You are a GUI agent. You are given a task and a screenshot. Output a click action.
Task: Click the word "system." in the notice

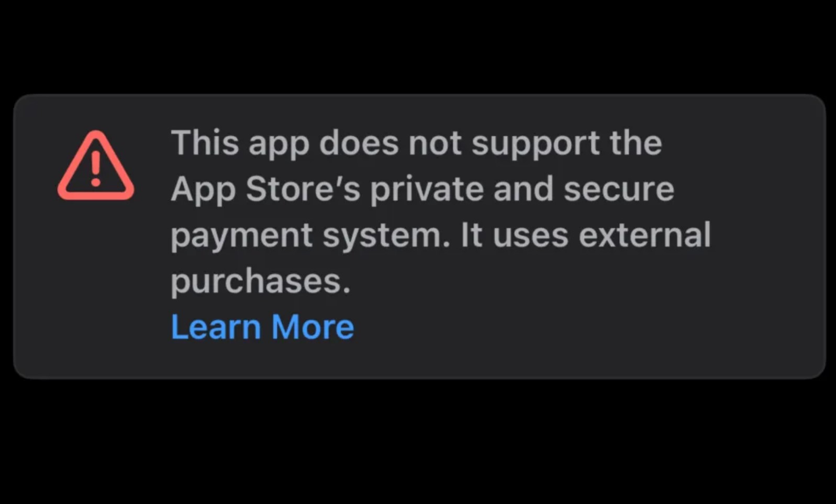point(386,237)
